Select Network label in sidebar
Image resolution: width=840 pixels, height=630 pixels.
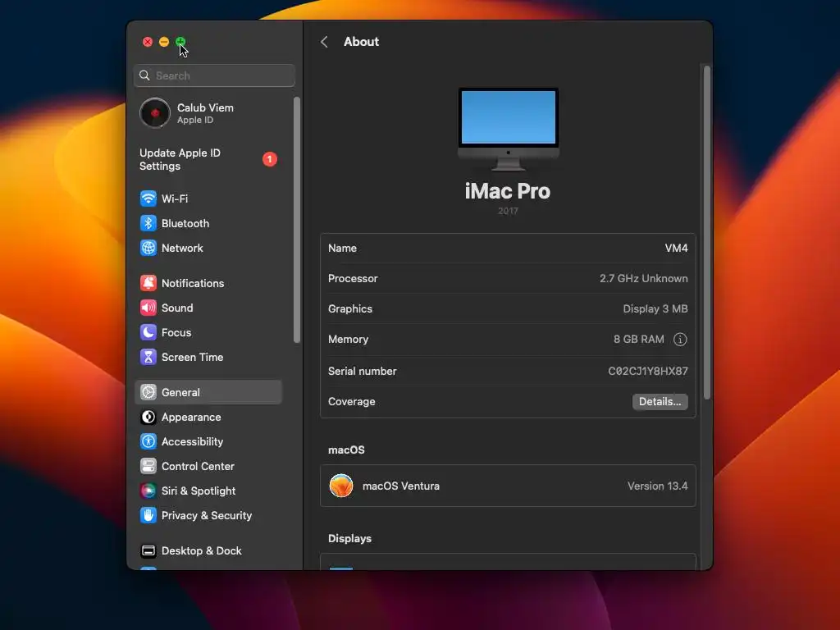(182, 248)
